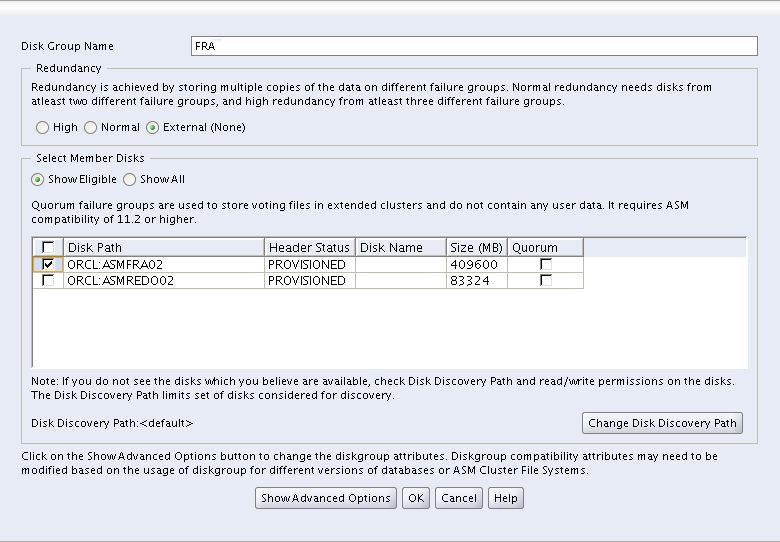The image size is (780, 542).
Task: Open the Help button
Action: pos(506,498)
